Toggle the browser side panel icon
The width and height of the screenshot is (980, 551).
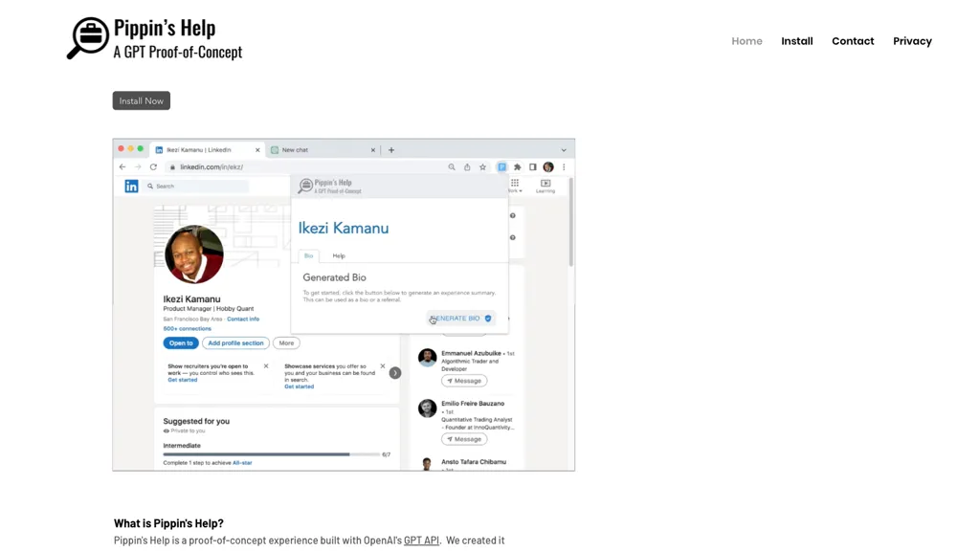pyautogui.click(x=532, y=166)
